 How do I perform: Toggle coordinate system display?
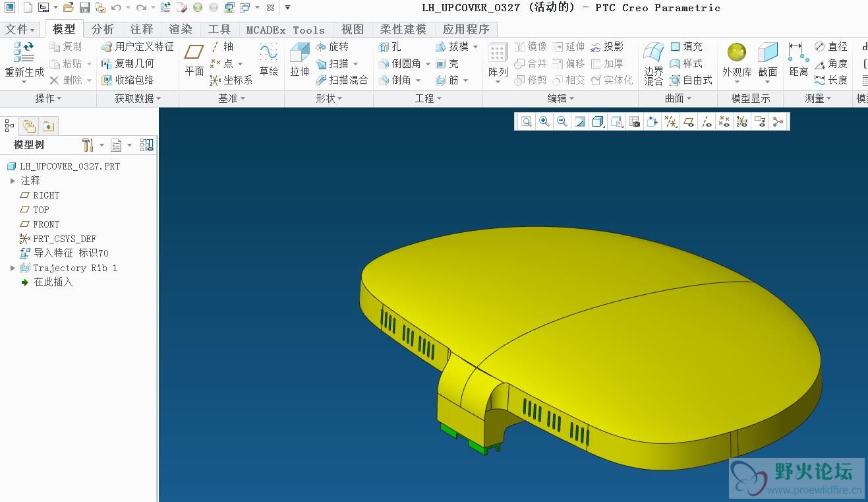(742, 121)
